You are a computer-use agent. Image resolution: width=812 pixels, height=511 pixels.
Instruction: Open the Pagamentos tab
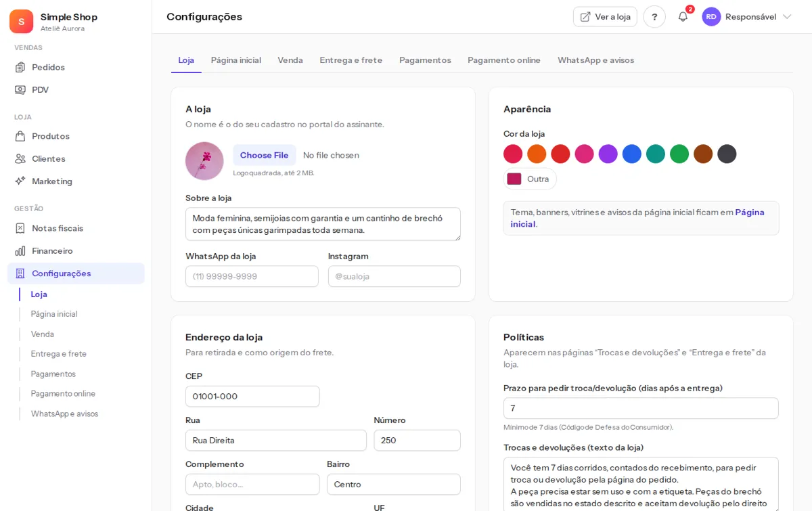coord(425,60)
